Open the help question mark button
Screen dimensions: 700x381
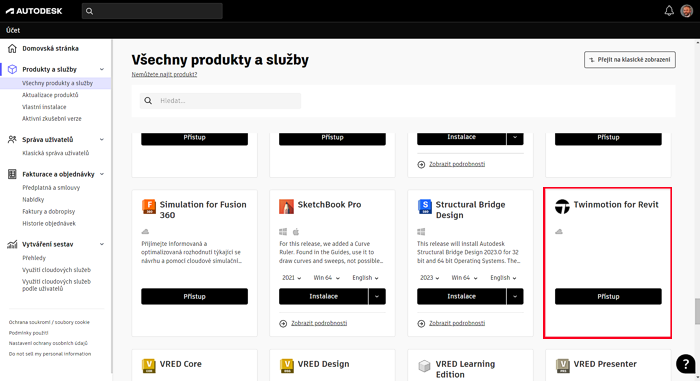click(685, 364)
